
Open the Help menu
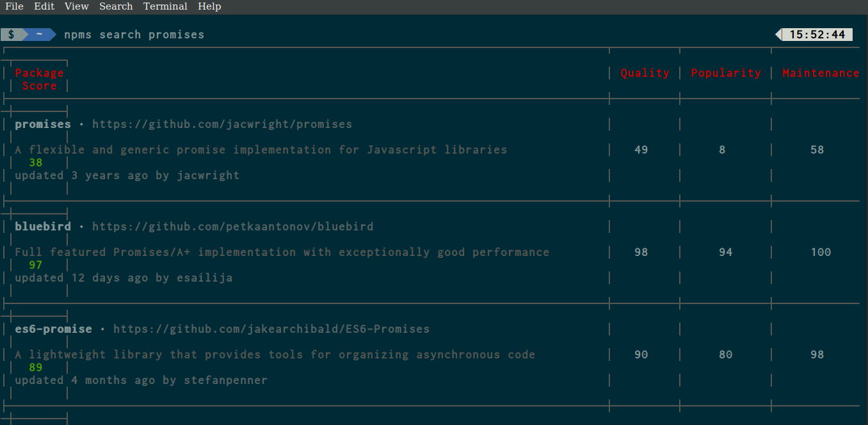coord(209,6)
